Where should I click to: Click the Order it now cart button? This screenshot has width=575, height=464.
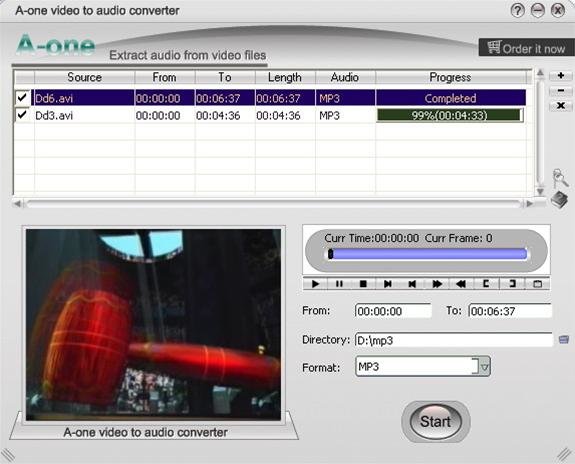pyautogui.click(x=527, y=48)
